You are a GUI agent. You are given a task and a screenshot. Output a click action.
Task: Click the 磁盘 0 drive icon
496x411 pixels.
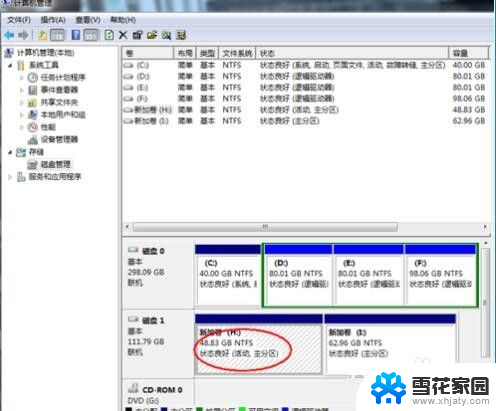[133, 250]
